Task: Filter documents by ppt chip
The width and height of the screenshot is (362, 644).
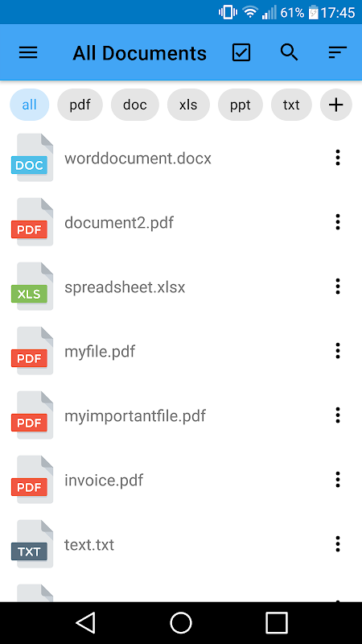Action: coord(240,105)
